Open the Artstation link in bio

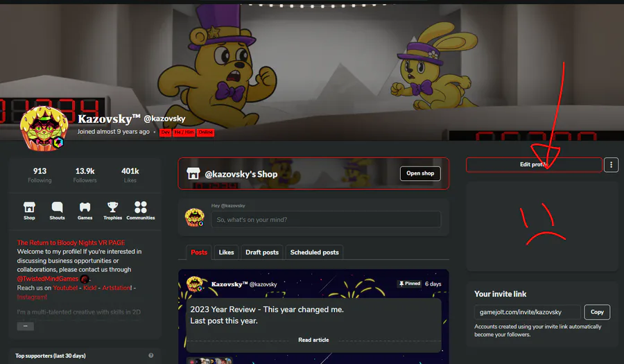coord(116,288)
